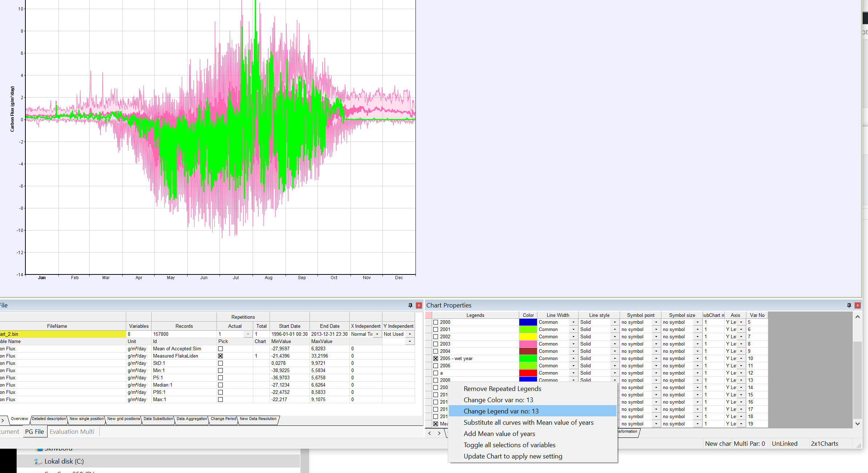Pick the Mean of Accepted Sim variable
Image resolution: width=868 pixels, height=473 pixels.
tap(220, 349)
